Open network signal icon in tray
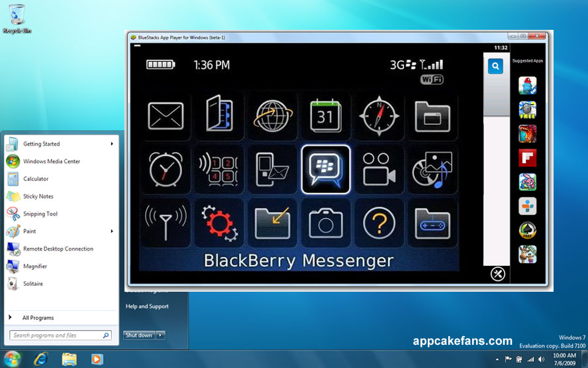The width and height of the screenshot is (588, 368). click(x=530, y=359)
